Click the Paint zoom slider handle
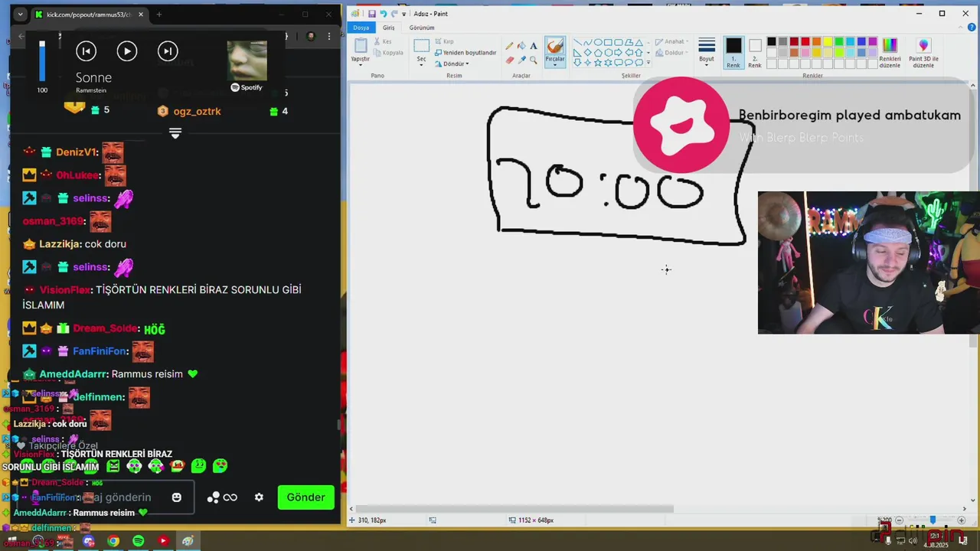980x551 pixels. (933, 520)
